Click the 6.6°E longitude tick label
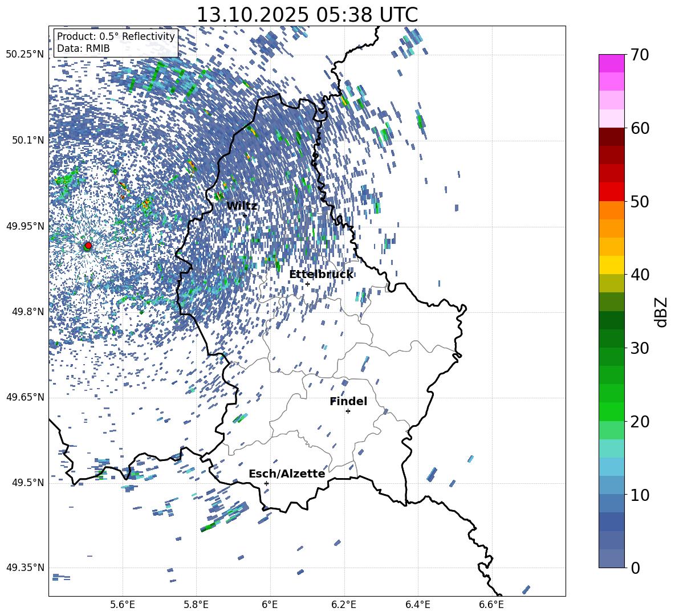Image resolution: width=675 pixels, height=616 pixels. [491, 605]
